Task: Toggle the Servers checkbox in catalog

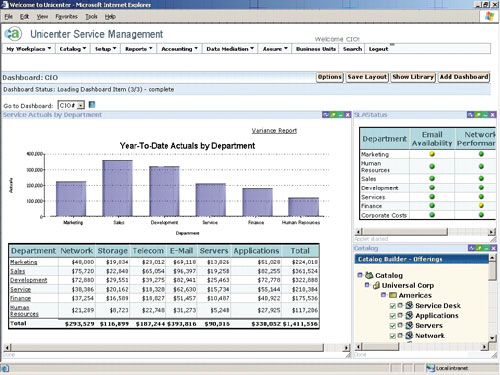Action: coord(393,326)
